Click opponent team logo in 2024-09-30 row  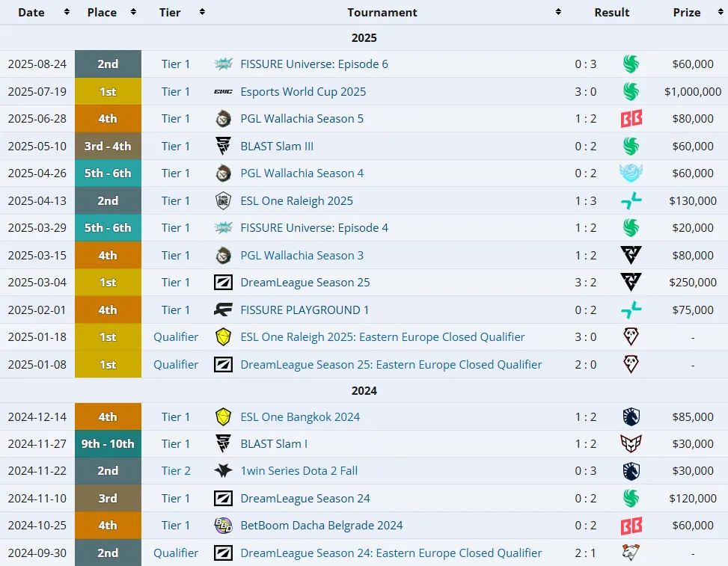tap(631, 553)
